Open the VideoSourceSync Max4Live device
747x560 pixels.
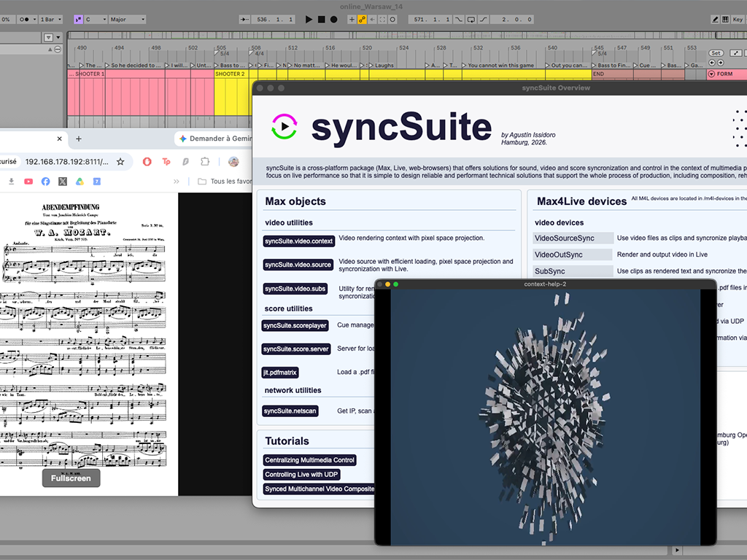[x=573, y=238]
